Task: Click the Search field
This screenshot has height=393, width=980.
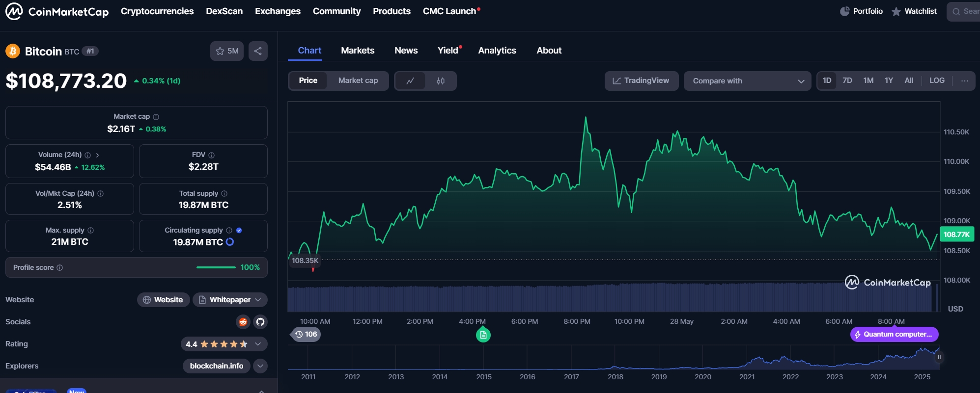Action: (963, 11)
